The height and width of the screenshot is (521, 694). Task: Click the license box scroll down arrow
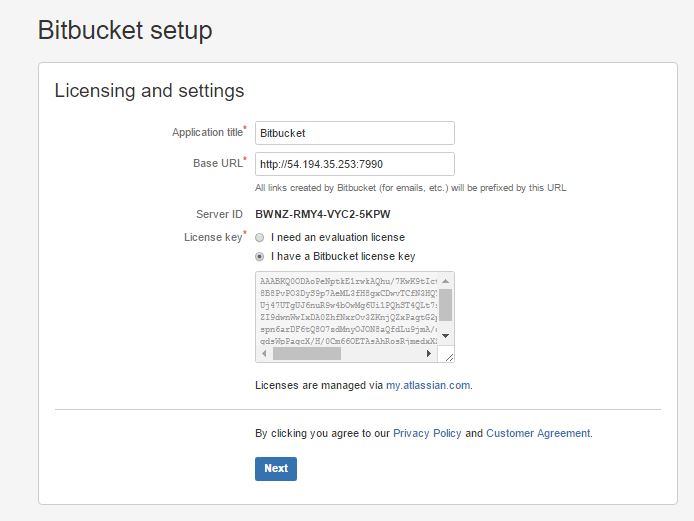coord(446,336)
